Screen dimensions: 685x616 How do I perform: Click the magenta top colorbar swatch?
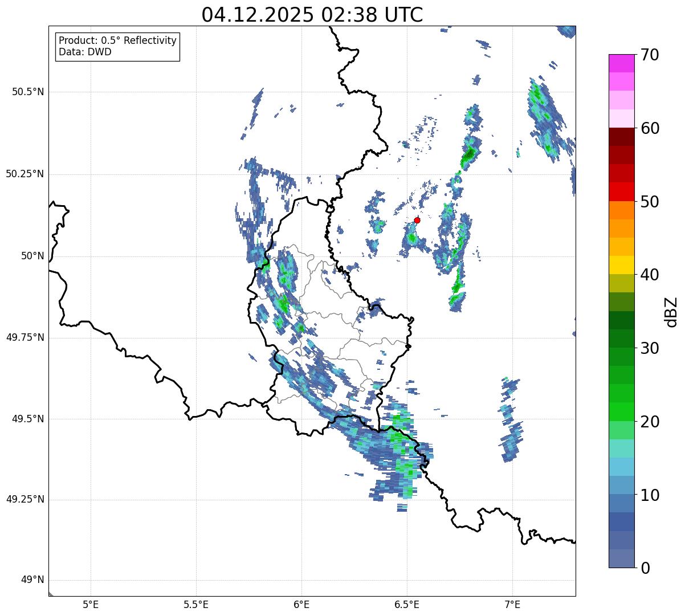[x=621, y=63]
